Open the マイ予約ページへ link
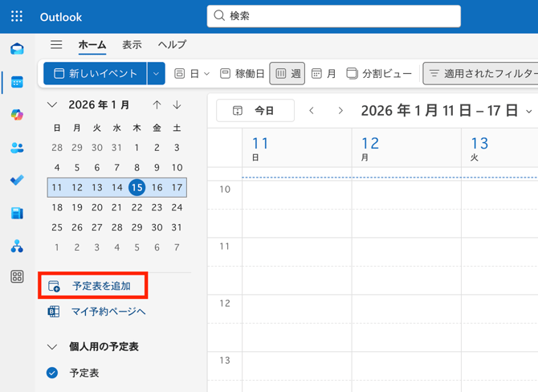Viewport: 538px width, 392px height. 108,312
